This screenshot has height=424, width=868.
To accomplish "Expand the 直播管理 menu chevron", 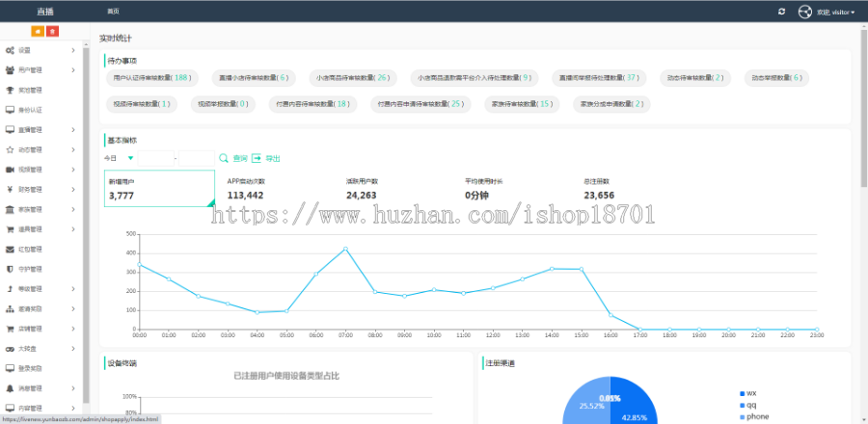I will tap(73, 130).
